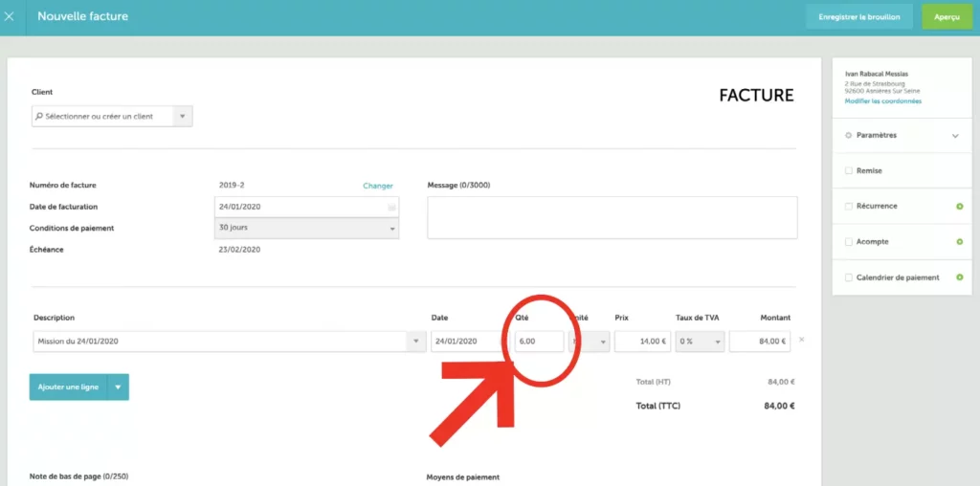
Task: Expand the Taux de TVA dropdown
Action: pyautogui.click(x=717, y=342)
